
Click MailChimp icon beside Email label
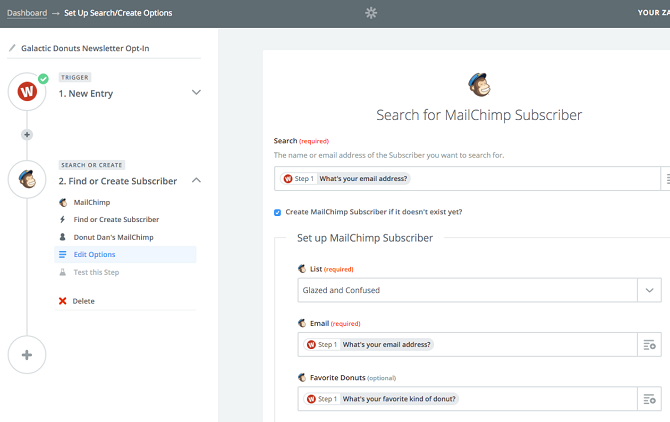point(302,323)
